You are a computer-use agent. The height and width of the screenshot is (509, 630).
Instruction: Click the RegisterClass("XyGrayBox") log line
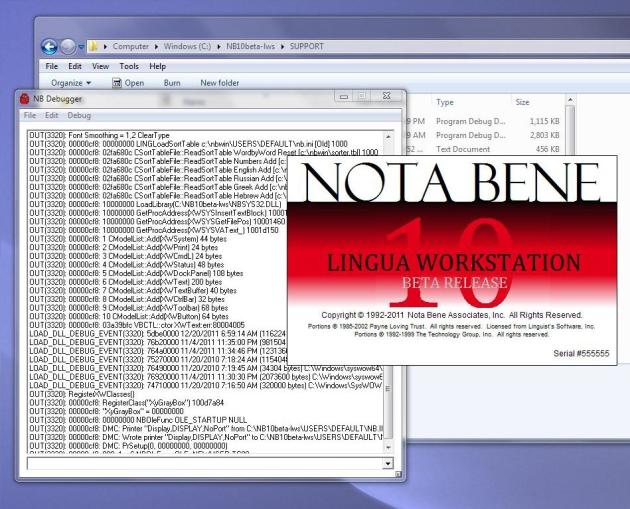click(127, 403)
